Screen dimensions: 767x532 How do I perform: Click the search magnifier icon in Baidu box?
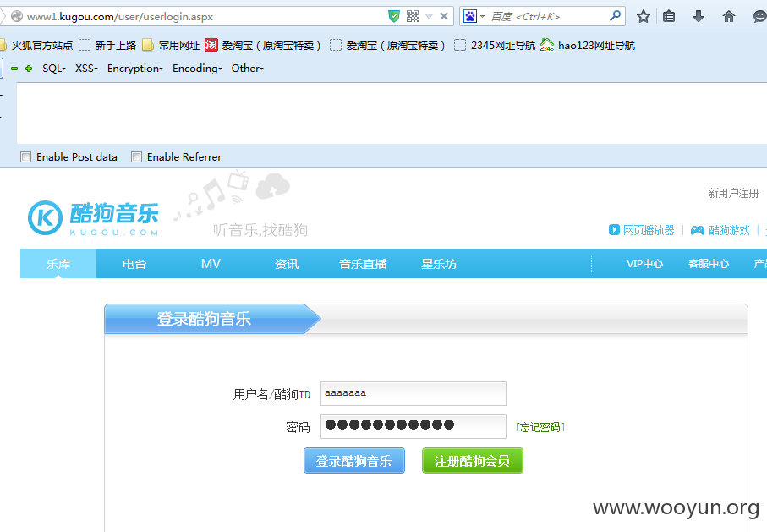coord(615,16)
